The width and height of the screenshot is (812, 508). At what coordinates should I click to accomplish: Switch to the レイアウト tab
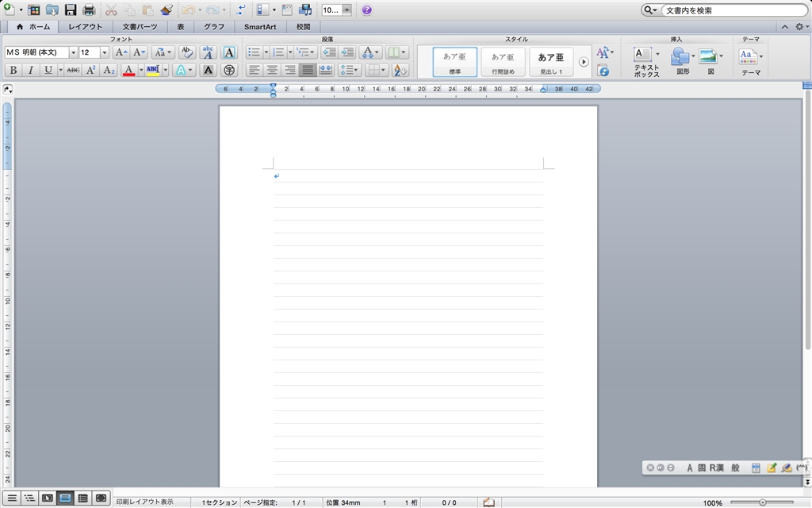85,26
